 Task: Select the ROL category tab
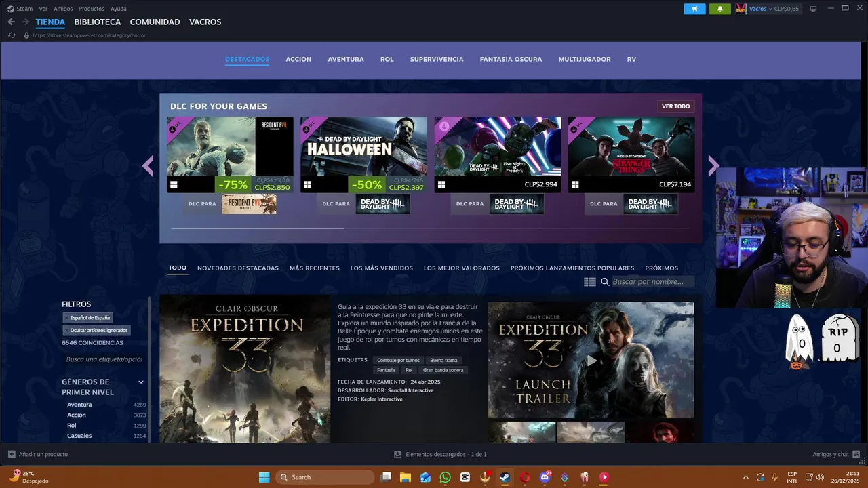pyautogui.click(x=387, y=59)
